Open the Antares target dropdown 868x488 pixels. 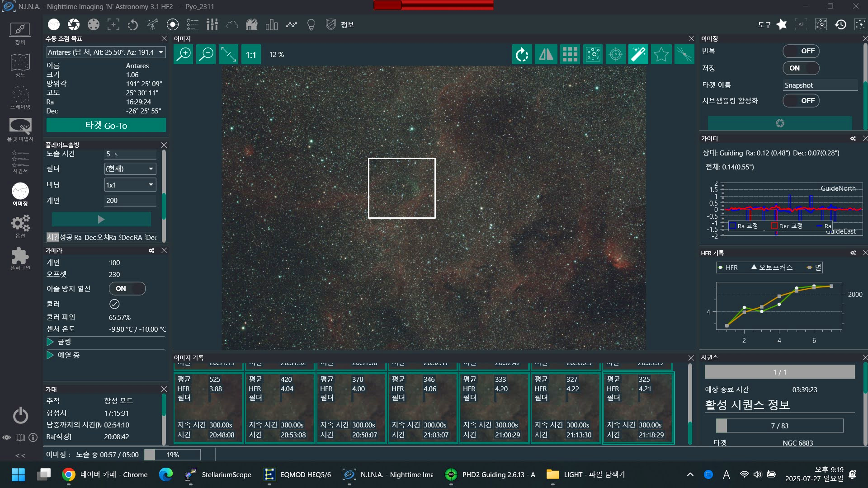(161, 52)
